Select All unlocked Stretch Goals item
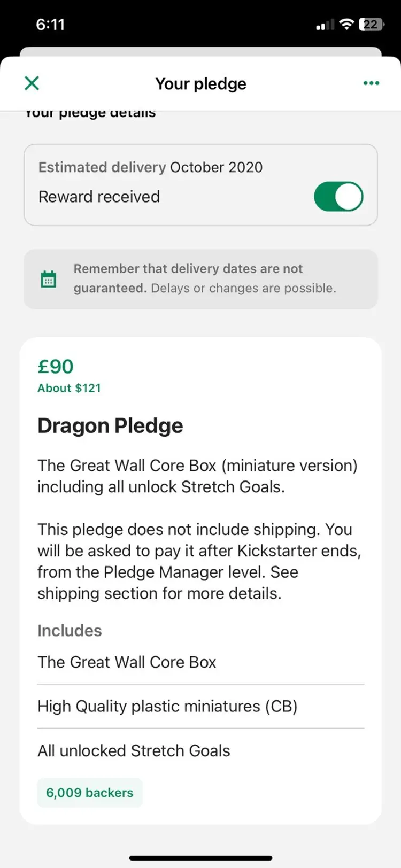The height and width of the screenshot is (868, 401). [x=134, y=750]
